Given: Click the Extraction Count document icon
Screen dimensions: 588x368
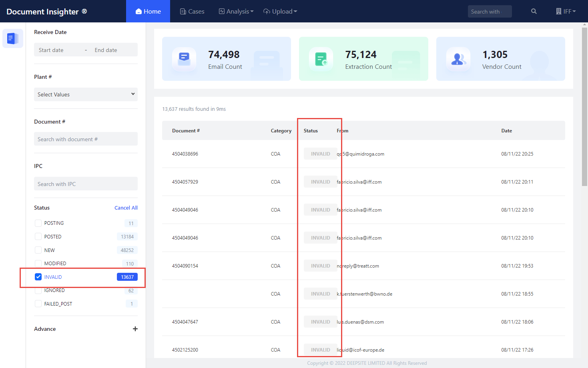Looking at the screenshot, I should (x=321, y=59).
